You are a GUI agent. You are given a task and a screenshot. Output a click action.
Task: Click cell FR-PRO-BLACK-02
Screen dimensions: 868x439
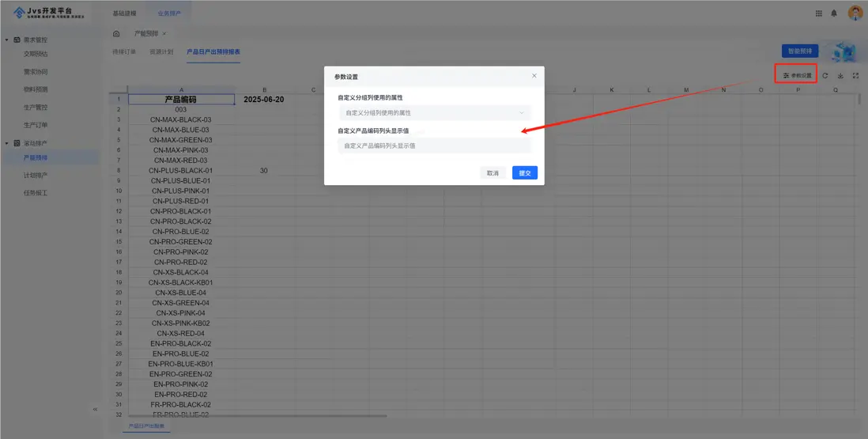[x=181, y=405]
